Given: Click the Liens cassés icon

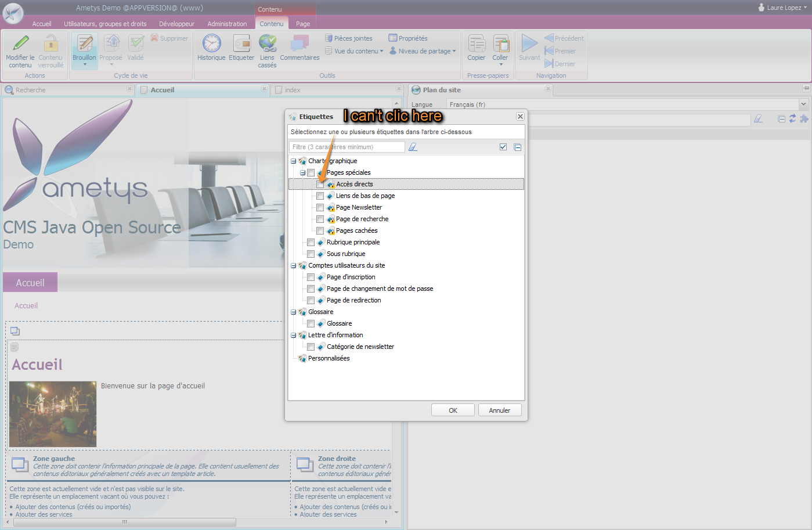Looking at the screenshot, I should pyautogui.click(x=267, y=44).
